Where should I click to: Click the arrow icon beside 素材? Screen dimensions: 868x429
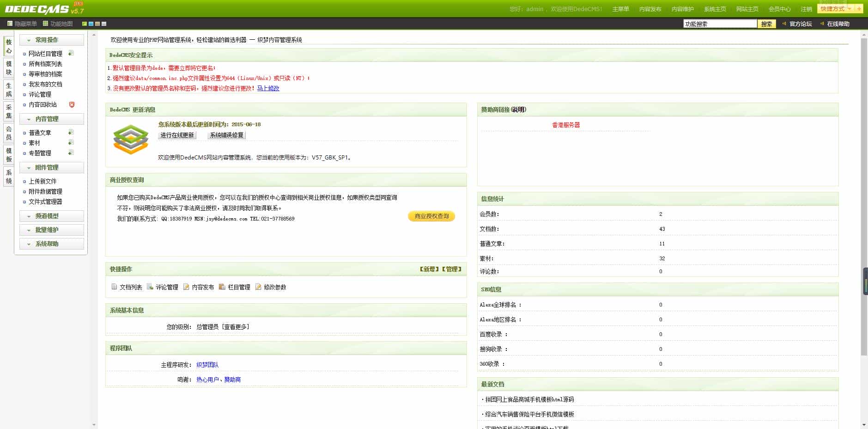pos(71,142)
